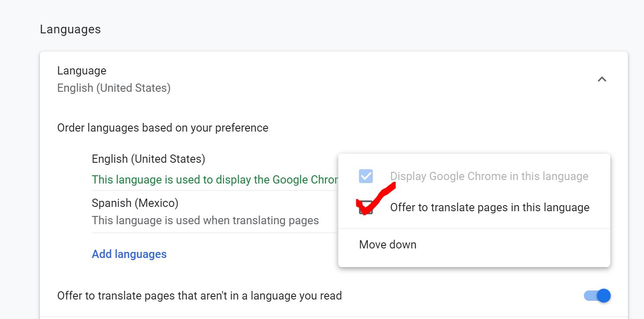Click 'This language is used when translating pages'
The width and height of the screenshot is (644, 319).
[205, 220]
